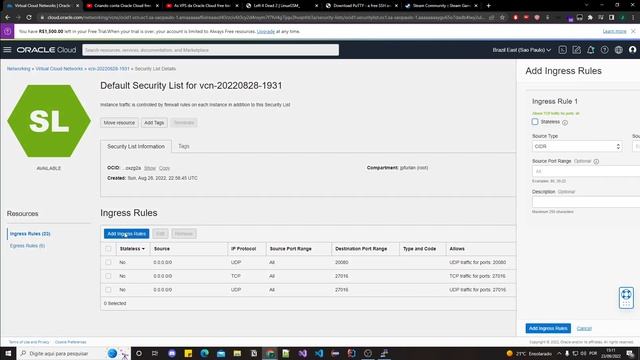Focus the Source Port Range input field
640x360 pixels.
click(586, 171)
